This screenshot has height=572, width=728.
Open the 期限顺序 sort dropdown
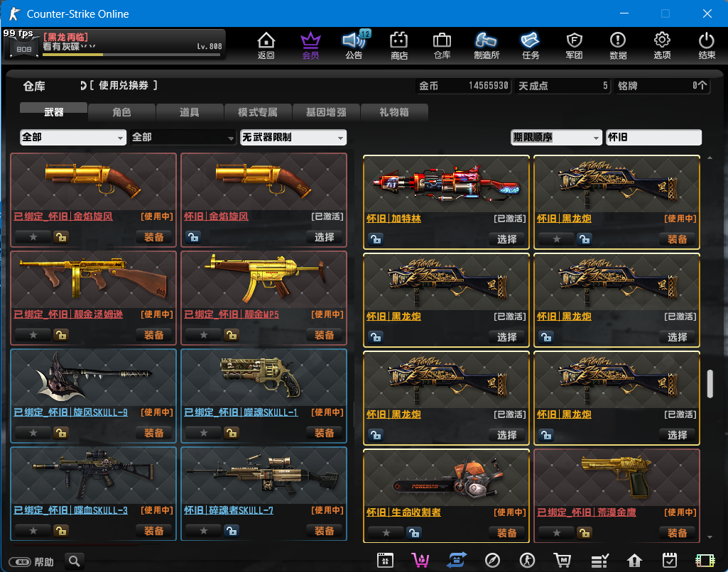[556, 137]
